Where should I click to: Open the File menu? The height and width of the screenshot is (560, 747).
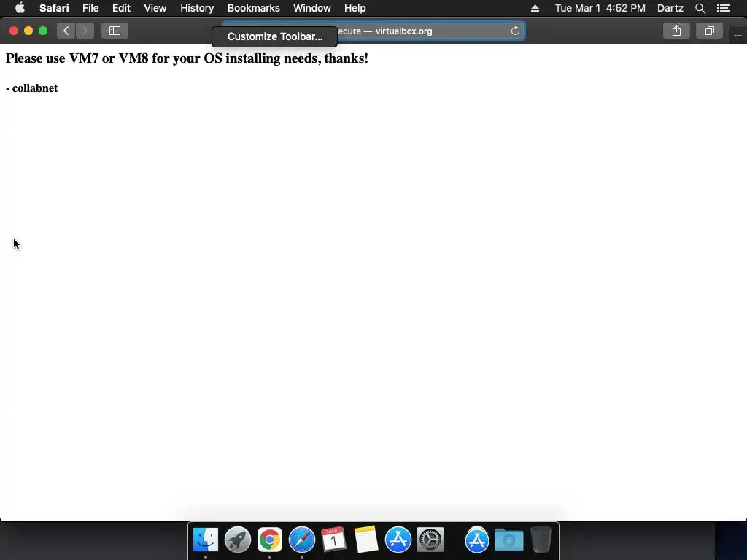click(x=90, y=8)
